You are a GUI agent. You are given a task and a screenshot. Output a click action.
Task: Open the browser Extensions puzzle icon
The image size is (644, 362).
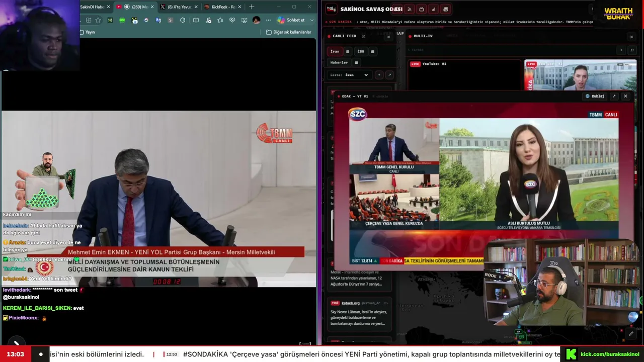coord(183,20)
